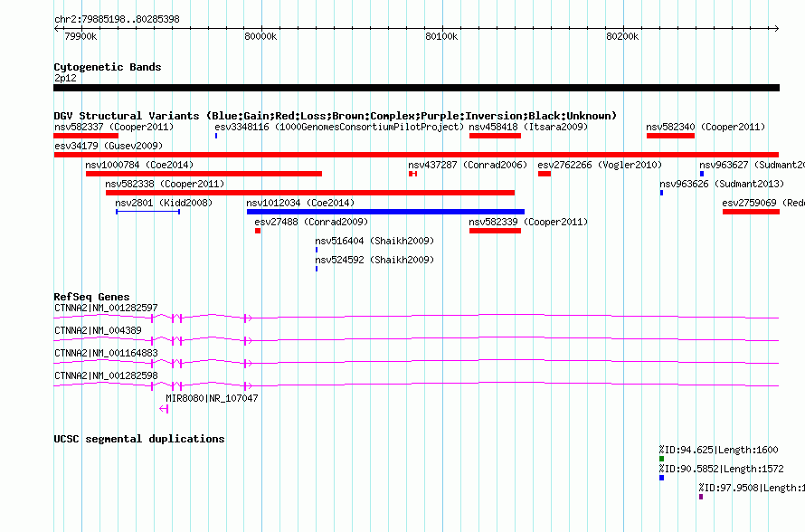Open the CTNNA2|NM_004389 transcript label
Image resolution: width=805 pixels, height=532 pixels.
pyautogui.click(x=98, y=330)
